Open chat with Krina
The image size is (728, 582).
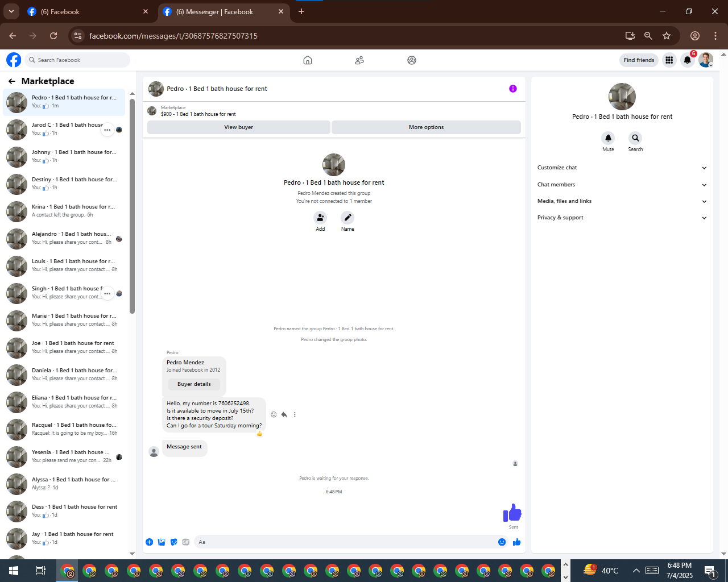[64, 211]
